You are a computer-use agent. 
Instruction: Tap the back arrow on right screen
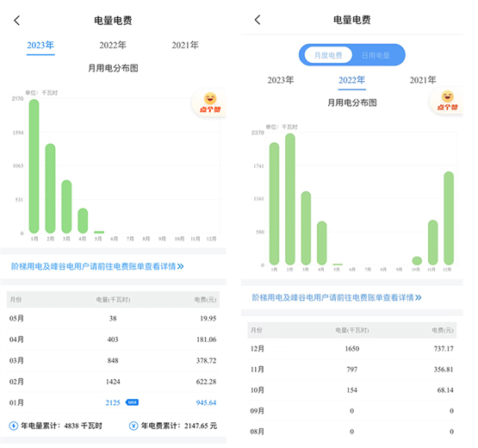tap(258, 20)
